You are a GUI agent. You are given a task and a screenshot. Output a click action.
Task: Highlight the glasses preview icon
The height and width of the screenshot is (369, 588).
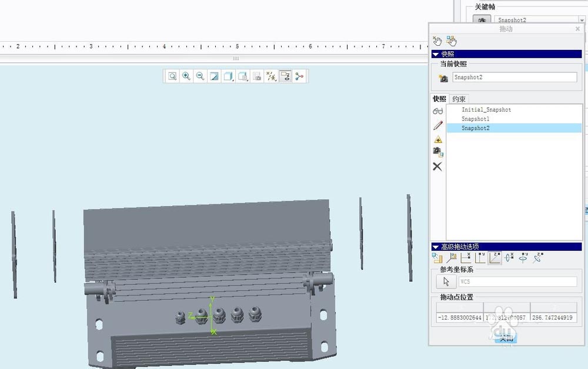coord(437,111)
